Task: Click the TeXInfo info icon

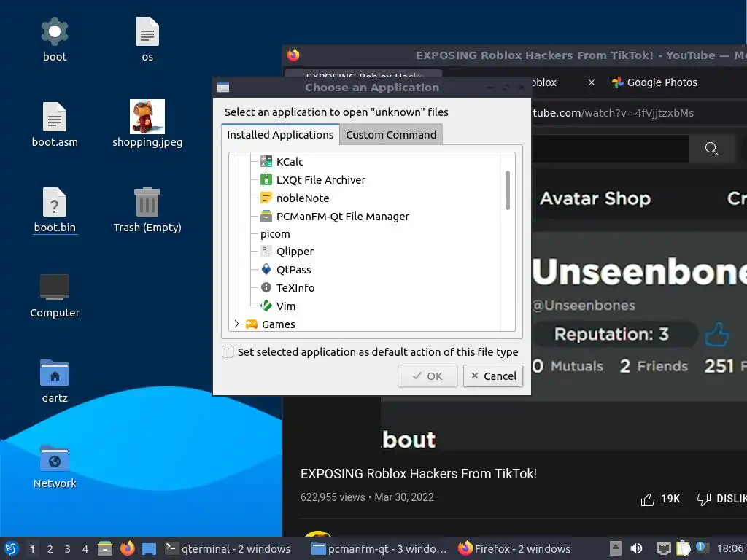Action: [x=266, y=287]
